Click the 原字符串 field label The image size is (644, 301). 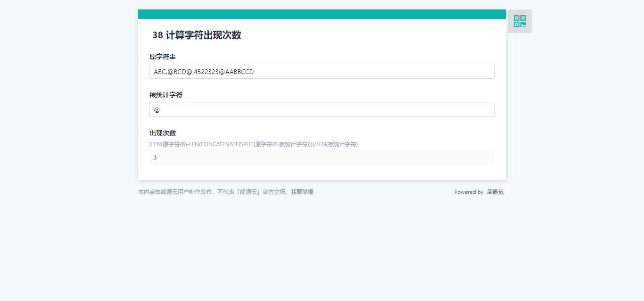[x=163, y=57]
